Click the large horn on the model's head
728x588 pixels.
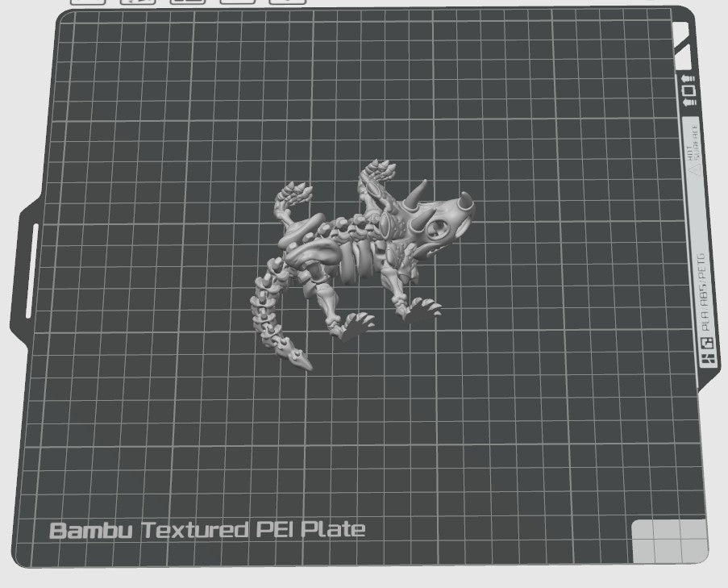418,194
